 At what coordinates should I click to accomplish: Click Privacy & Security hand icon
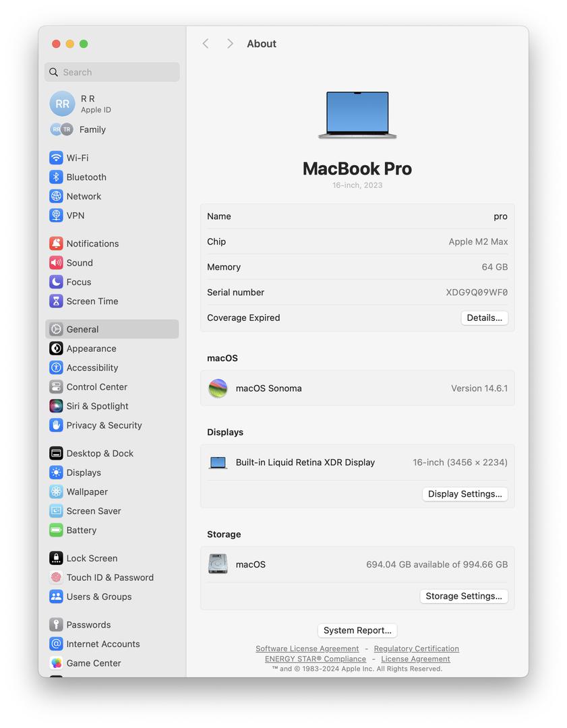pyautogui.click(x=56, y=425)
